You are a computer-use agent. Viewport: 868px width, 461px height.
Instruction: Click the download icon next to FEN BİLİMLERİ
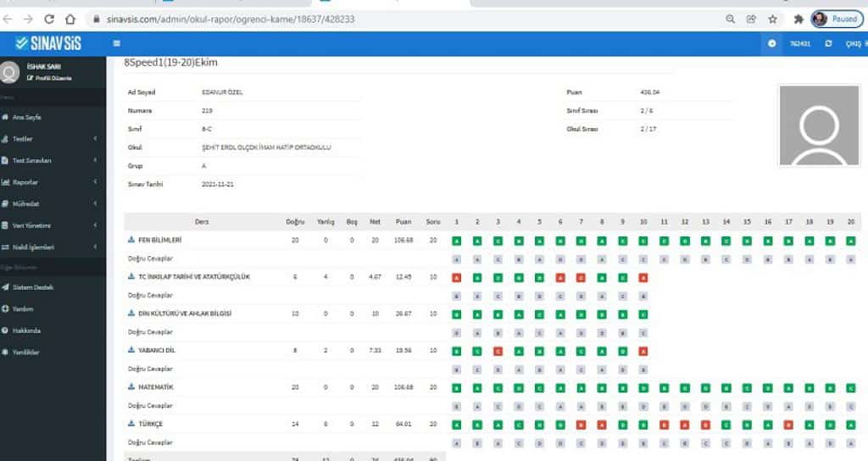(131, 241)
